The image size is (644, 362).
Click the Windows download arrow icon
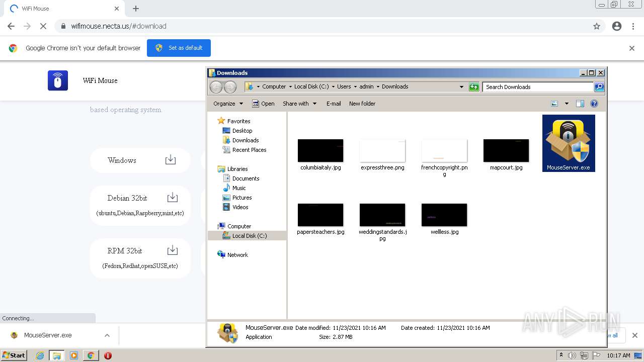[171, 160]
